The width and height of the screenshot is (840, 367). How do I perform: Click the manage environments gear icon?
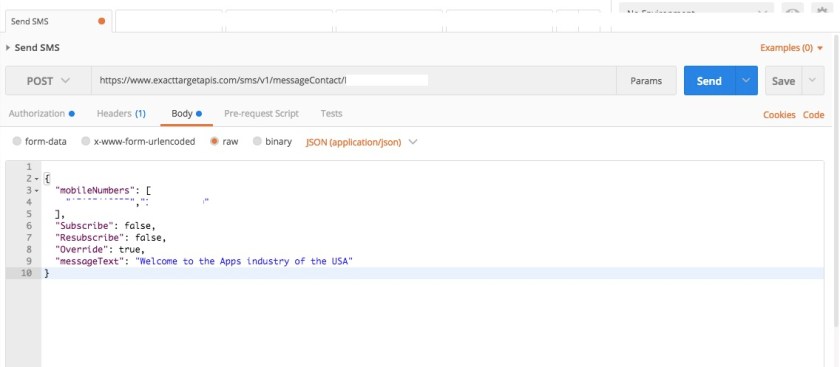821,10
